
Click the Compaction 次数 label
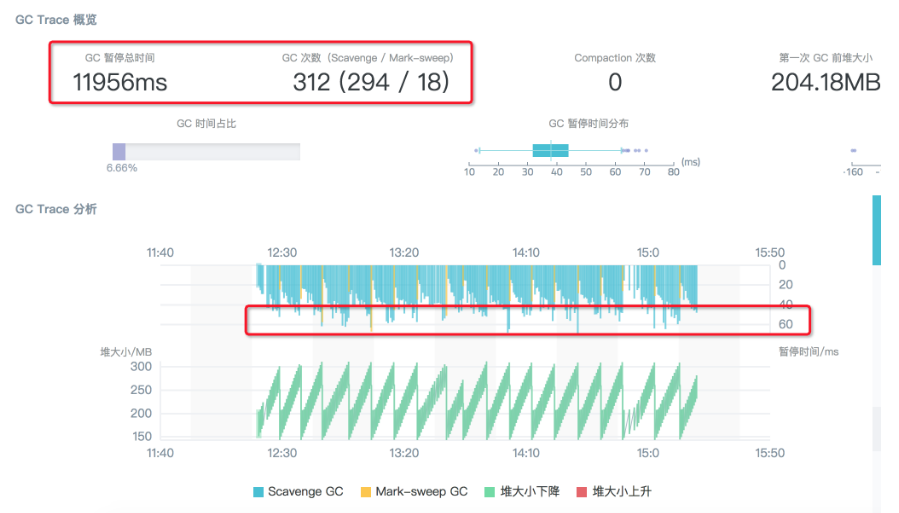tap(615, 58)
